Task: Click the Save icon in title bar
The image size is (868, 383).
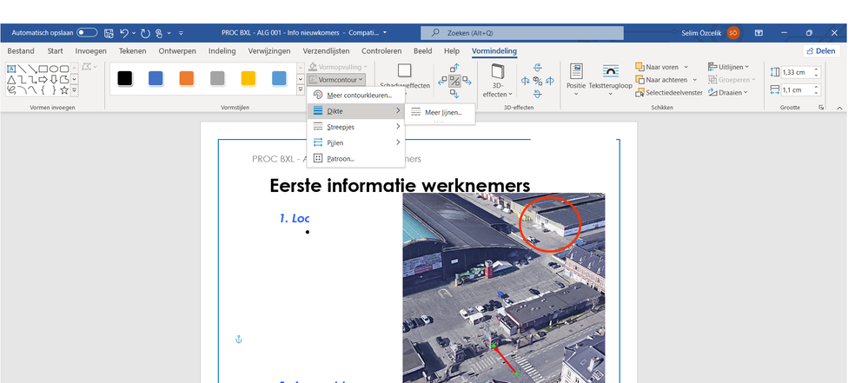Action: (109, 33)
